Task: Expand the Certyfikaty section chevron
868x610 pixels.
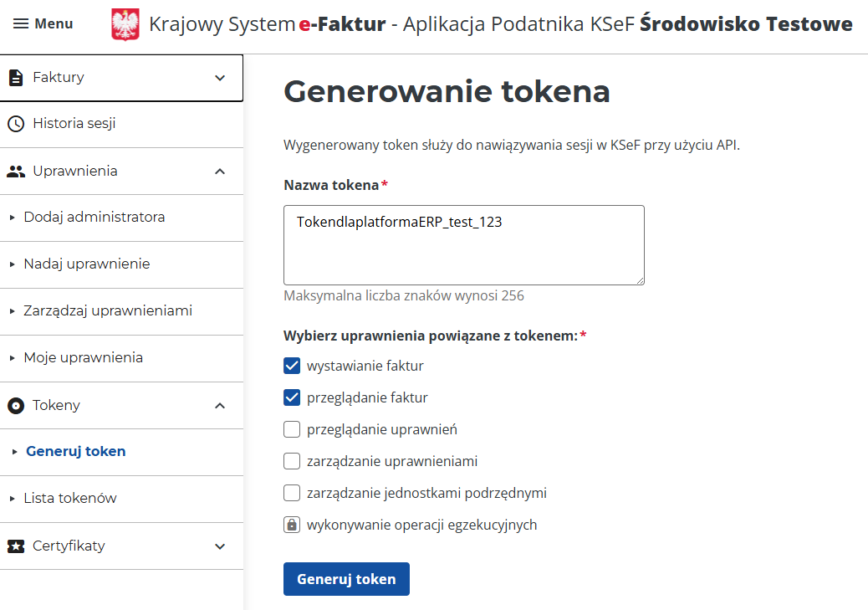Action: coord(219,546)
